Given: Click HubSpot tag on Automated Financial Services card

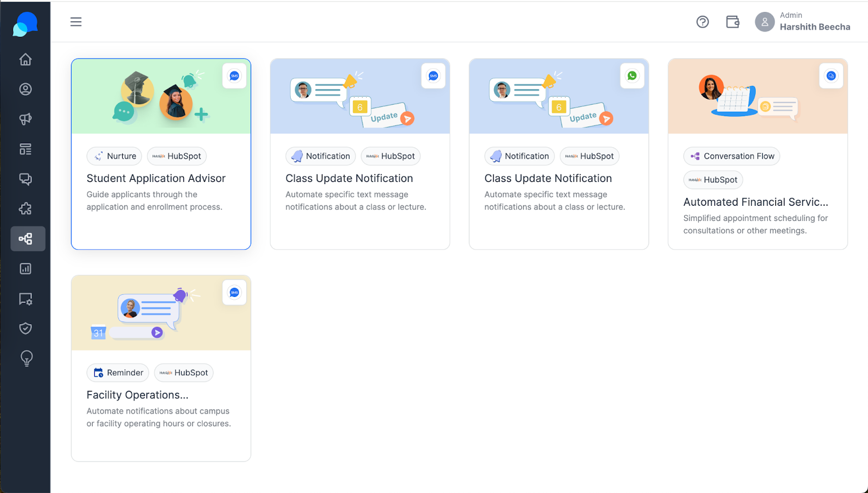Looking at the screenshot, I should point(713,180).
